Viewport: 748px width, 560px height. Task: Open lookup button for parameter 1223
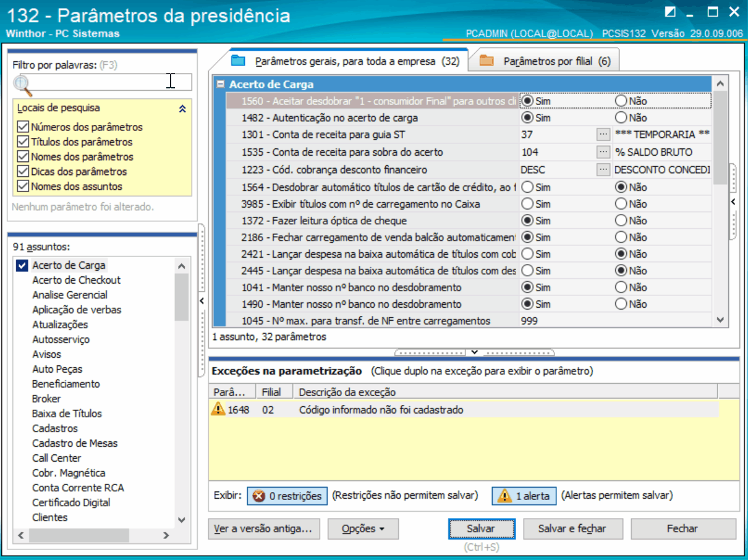coord(603,169)
